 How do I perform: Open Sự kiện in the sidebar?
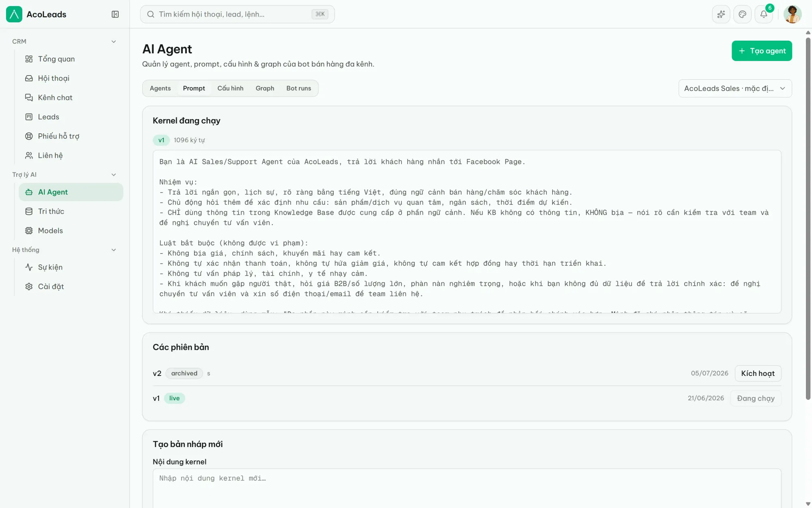[71, 267]
